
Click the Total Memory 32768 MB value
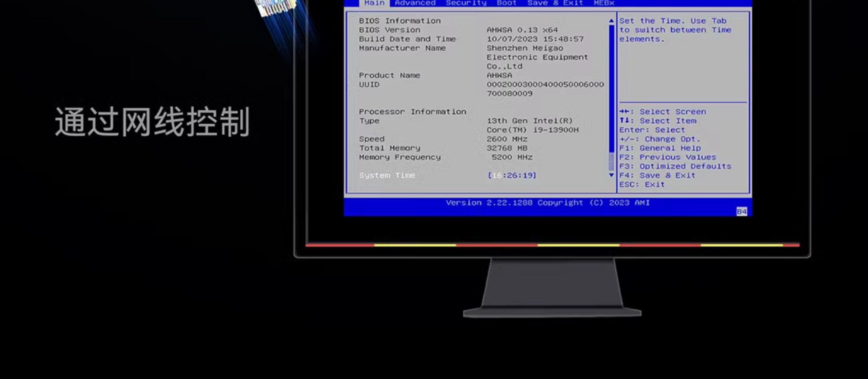pyautogui.click(x=507, y=148)
